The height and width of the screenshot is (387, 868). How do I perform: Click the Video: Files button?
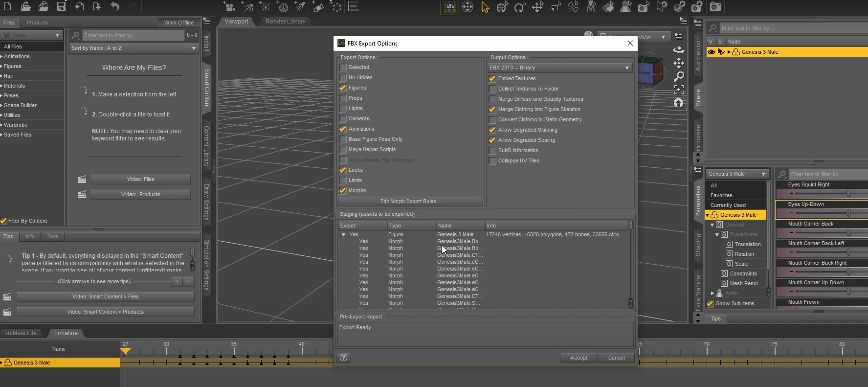141,180
